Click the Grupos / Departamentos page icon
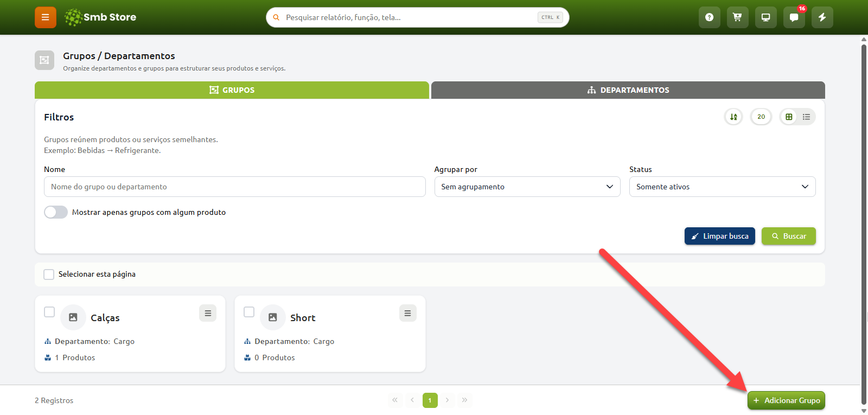 (x=44, y=60)
